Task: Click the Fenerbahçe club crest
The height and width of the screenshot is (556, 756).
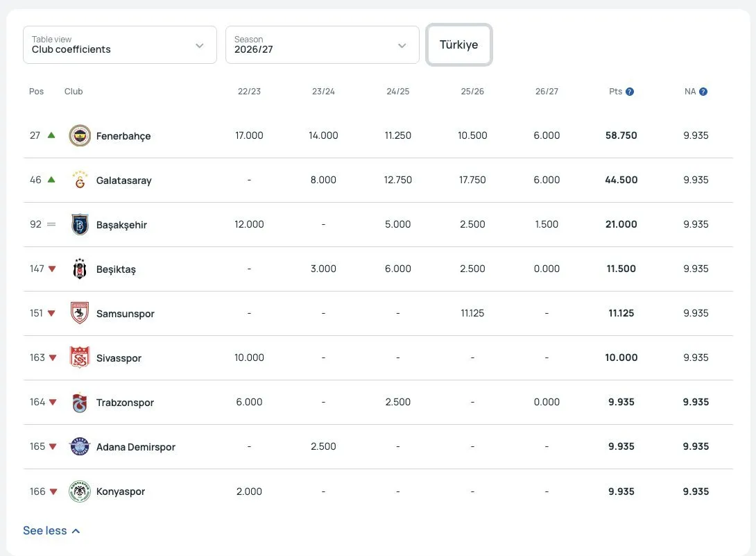Action: [80, 135]
